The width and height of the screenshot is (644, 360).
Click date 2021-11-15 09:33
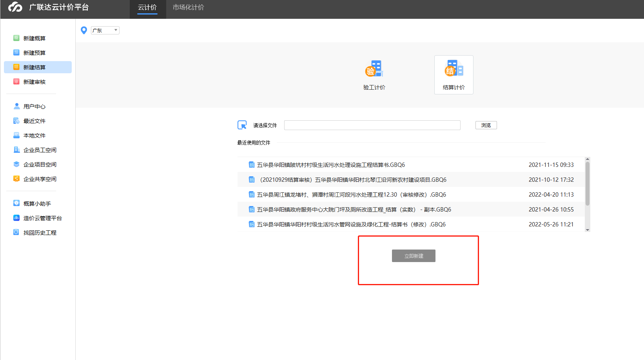tap(551, 165)
